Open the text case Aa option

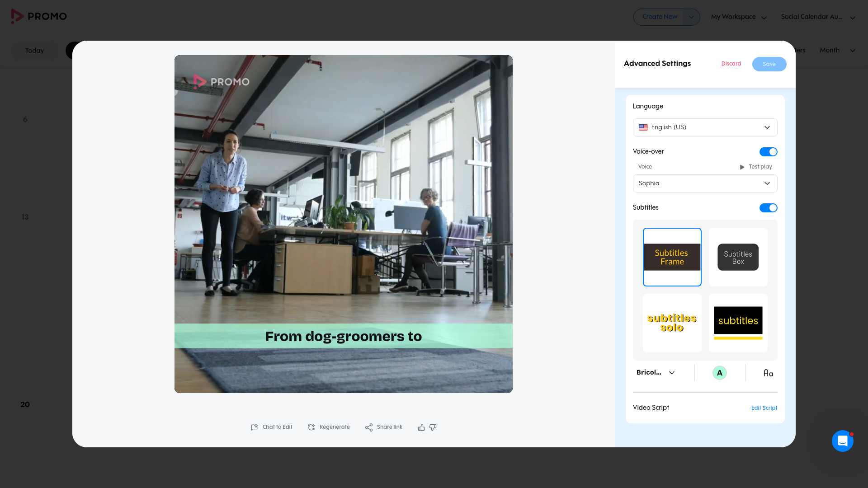click(x=768, y=373)
